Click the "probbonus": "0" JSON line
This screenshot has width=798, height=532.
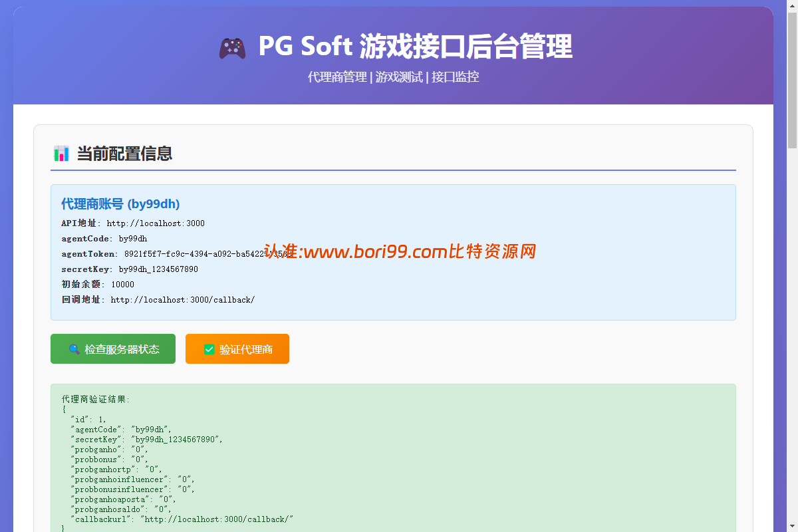point(109,460)
